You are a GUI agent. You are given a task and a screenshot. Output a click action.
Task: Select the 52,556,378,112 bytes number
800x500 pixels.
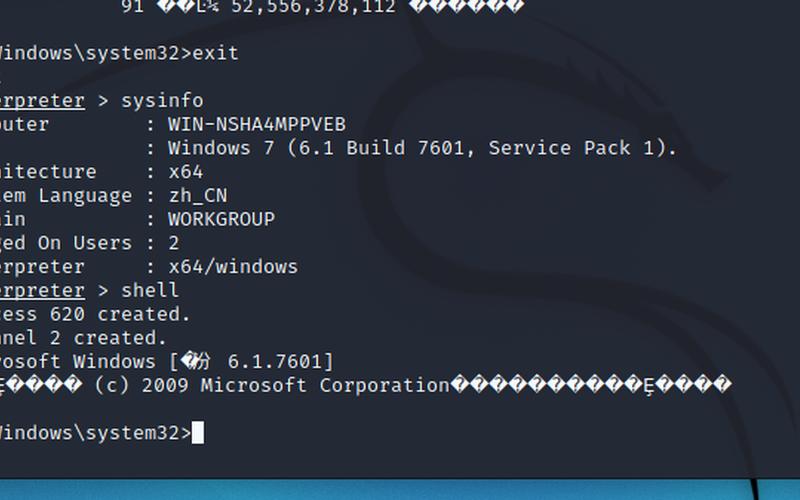[313, 7]
